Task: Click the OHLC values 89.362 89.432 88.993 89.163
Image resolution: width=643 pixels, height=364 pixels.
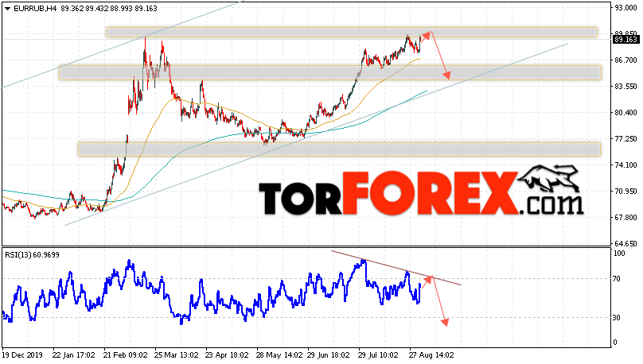Action: [109, 9]
